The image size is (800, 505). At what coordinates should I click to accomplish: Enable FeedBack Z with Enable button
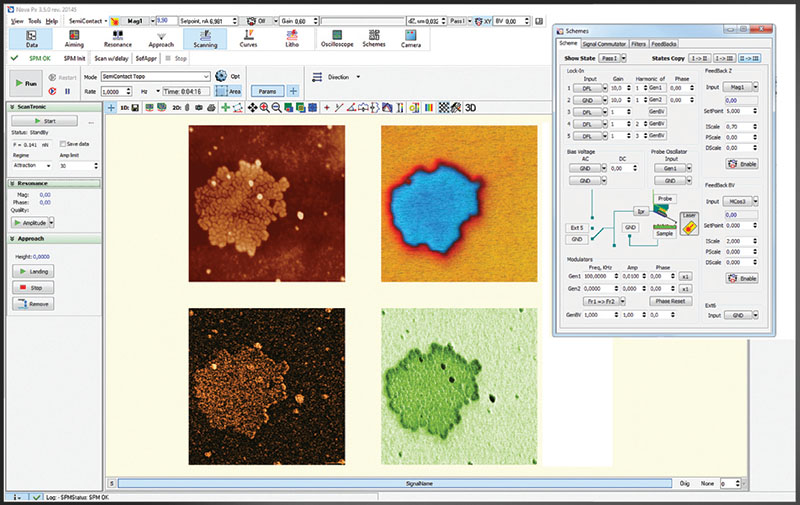(x=744, y=162)
